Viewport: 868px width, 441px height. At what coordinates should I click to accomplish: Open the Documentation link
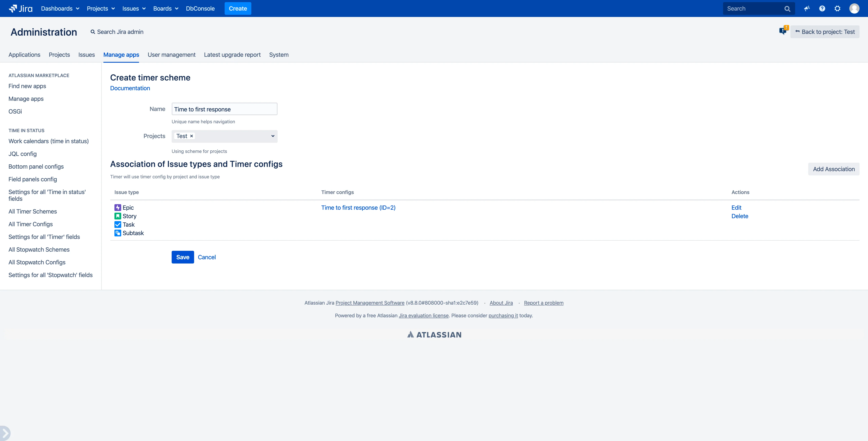(x=130, y=88)
